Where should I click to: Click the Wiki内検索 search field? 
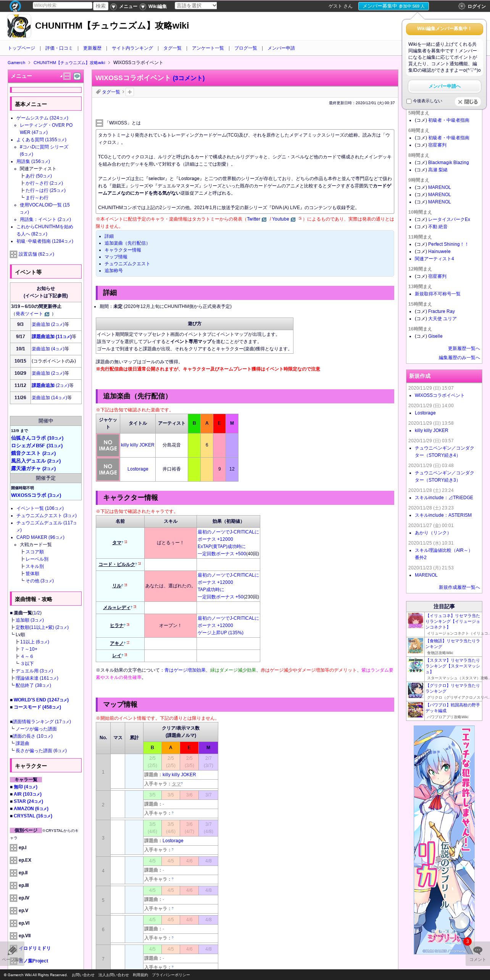(x=63, y=5)
